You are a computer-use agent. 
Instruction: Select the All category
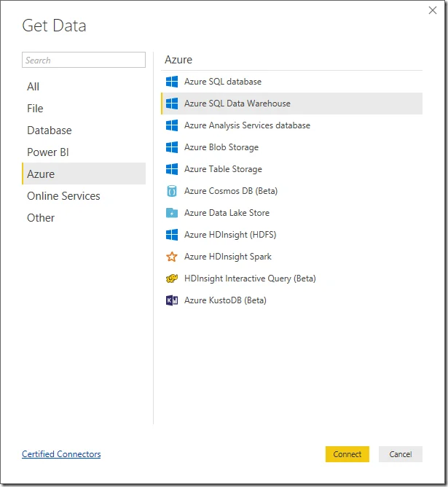pyautogui.click(x=34, y=87)
